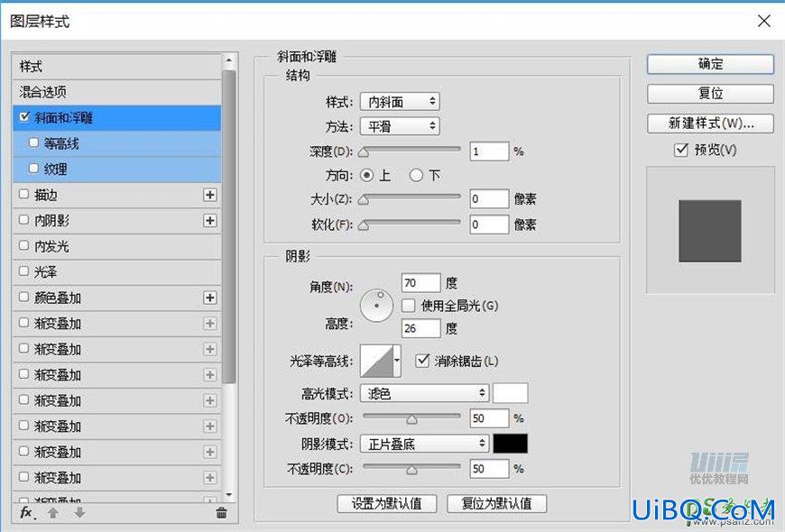Click the plus icon next to 描边

[209, 195]
